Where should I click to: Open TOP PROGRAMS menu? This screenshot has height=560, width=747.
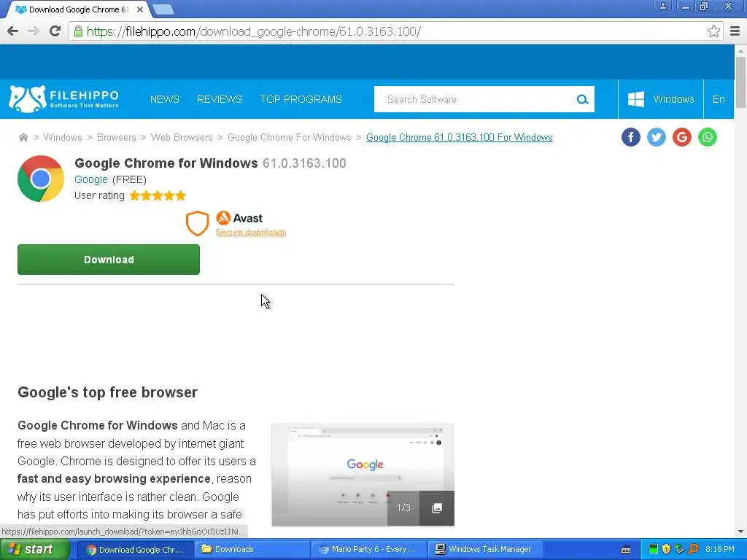301,99
